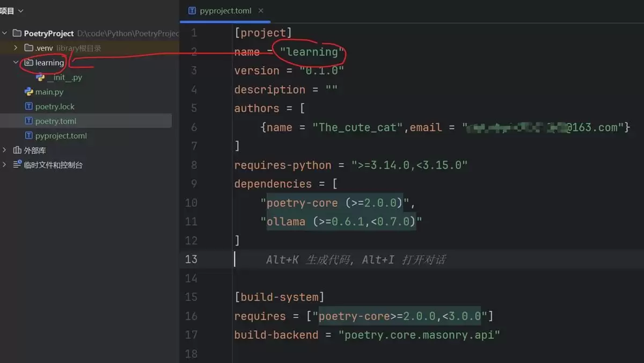Select the .venv tree row label
644x363 pixels.
coord(44,48)
